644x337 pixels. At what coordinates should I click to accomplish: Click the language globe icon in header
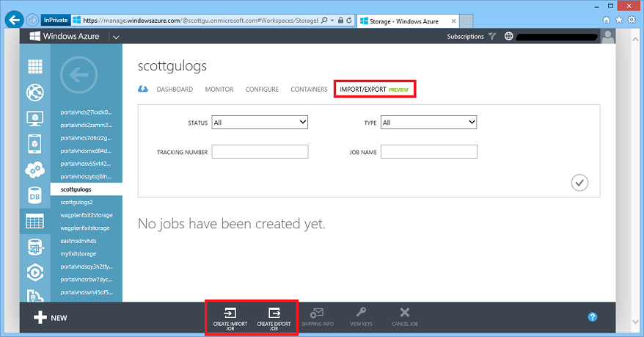pyautogui.click(x=508, y=36)
